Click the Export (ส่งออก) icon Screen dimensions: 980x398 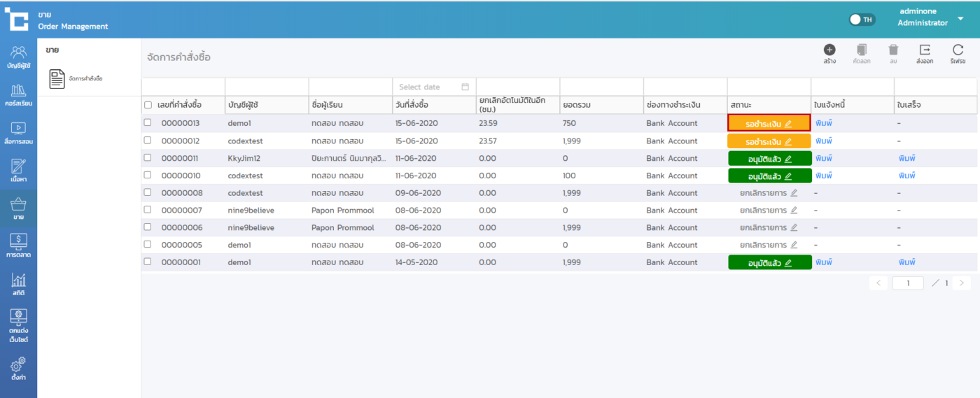(x=925, y=50)
